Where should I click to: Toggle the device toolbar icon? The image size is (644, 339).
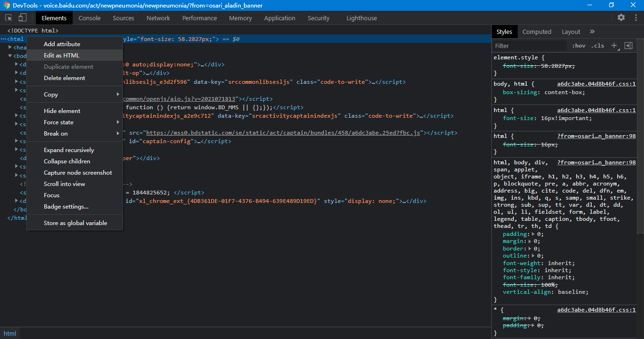point(23,18)
